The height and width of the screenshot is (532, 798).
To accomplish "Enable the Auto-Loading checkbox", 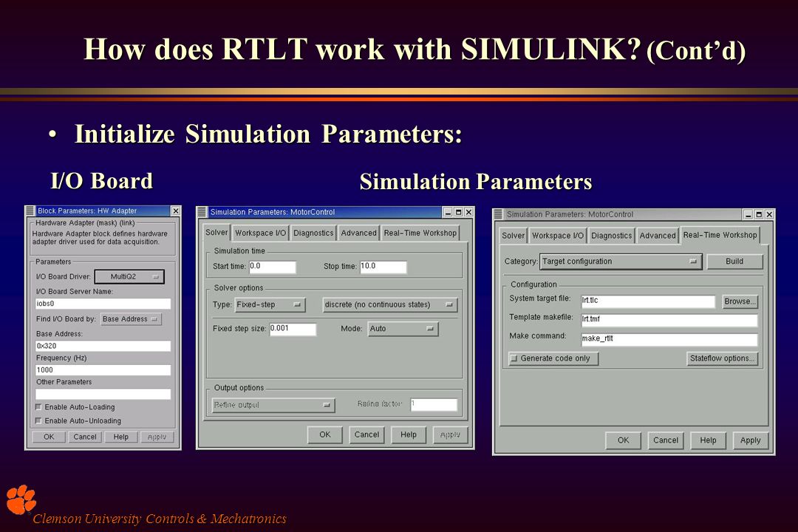I will [x=38, y=407].
